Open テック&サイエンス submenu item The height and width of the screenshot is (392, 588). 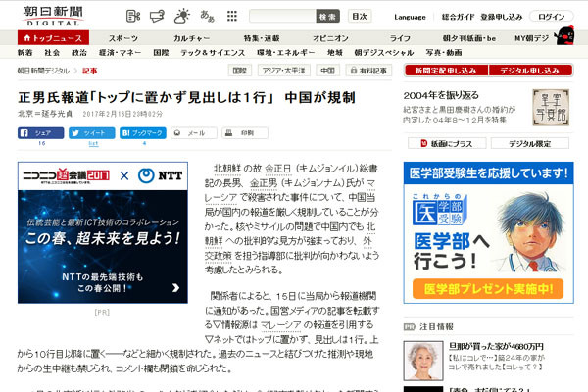(x=213, y=53)
